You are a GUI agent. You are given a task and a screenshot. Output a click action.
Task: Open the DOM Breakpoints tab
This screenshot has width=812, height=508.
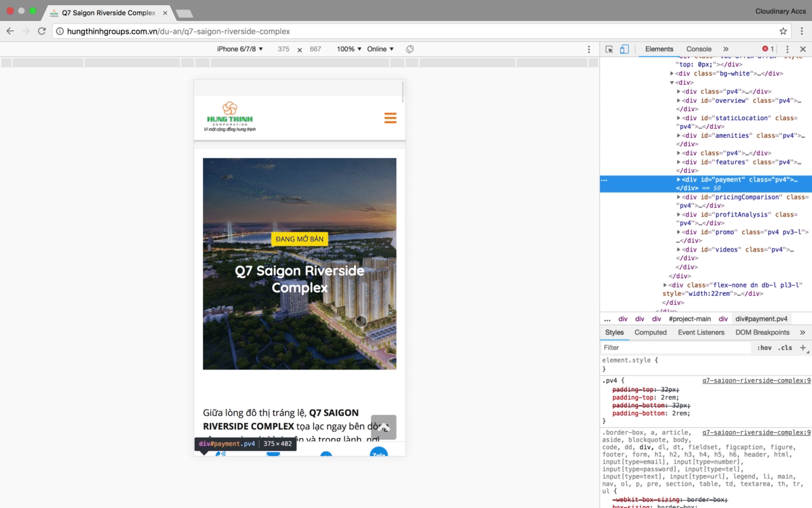(763, 332)
